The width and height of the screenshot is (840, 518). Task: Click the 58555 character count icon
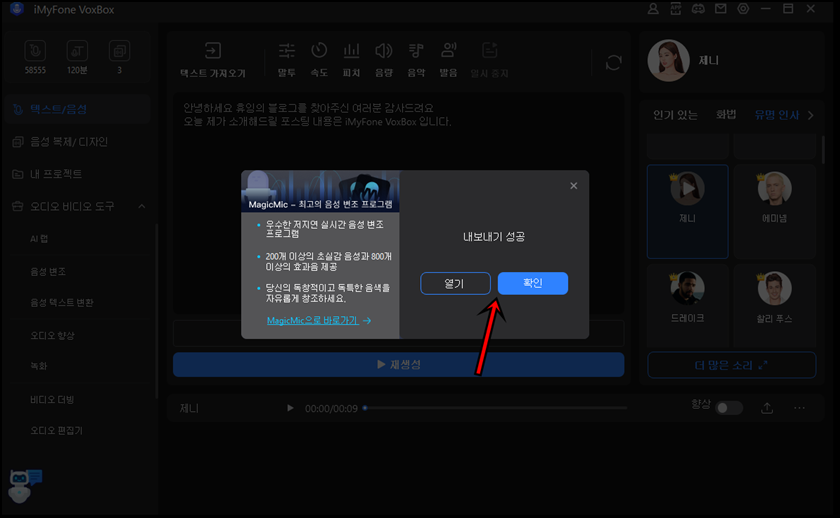click(x=35, y=51)
